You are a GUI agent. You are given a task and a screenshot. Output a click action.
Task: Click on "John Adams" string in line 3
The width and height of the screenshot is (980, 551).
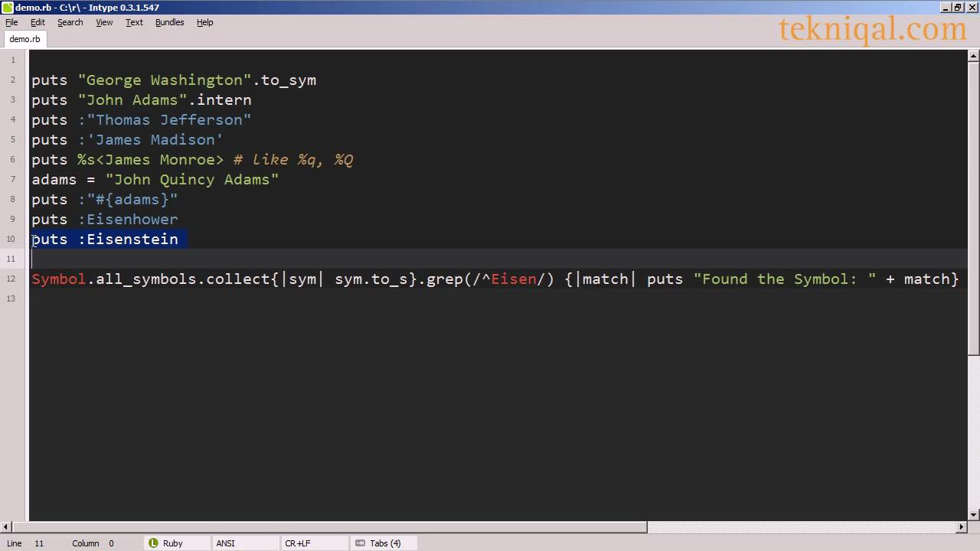pyautogui.click(x=132, y=100)
